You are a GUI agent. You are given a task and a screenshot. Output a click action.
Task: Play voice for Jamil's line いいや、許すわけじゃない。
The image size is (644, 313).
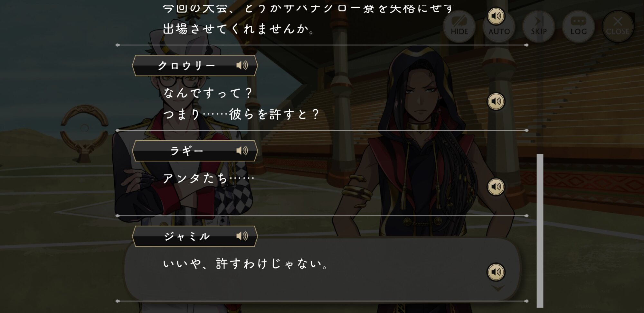pos(496,272)
